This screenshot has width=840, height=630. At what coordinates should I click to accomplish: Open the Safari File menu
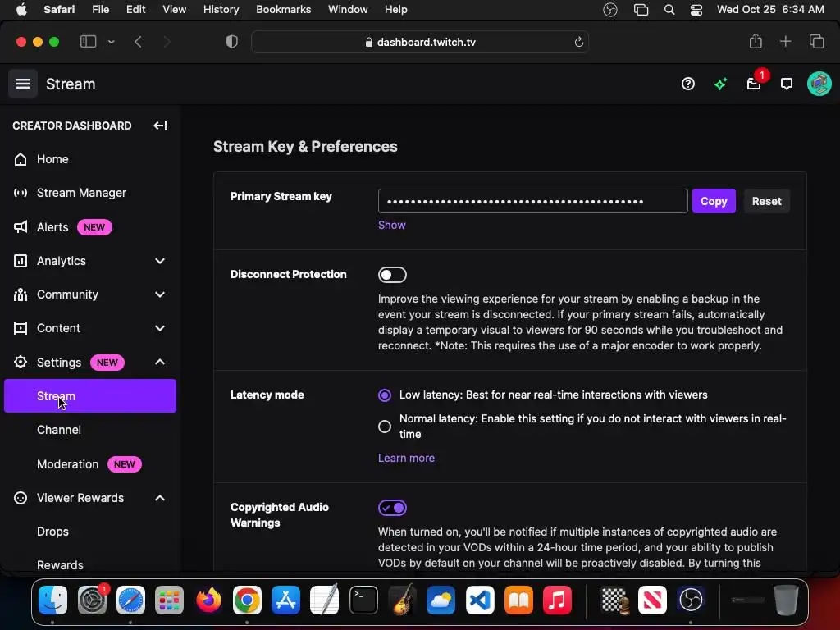pos(100,10)
